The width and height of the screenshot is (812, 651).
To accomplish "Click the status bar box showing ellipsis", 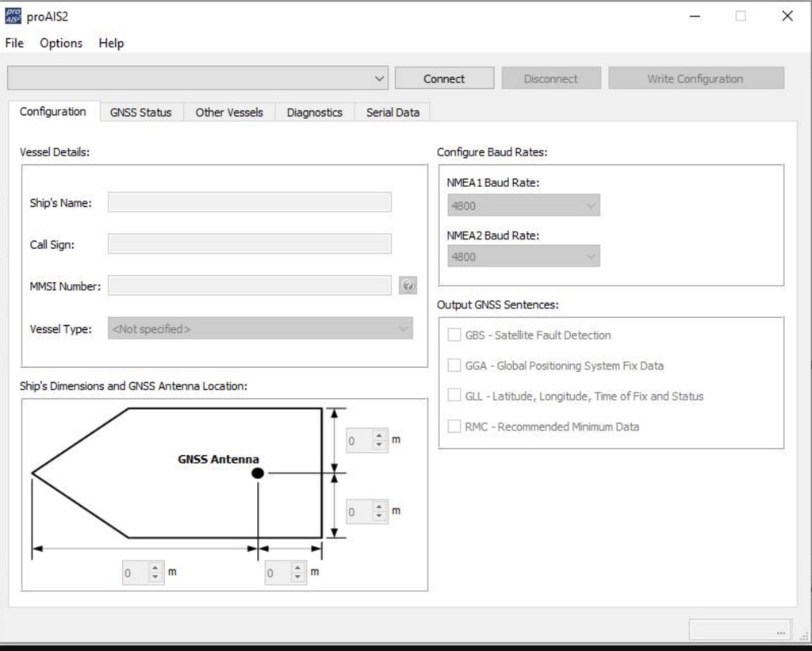I will click(x=740, y=630).
